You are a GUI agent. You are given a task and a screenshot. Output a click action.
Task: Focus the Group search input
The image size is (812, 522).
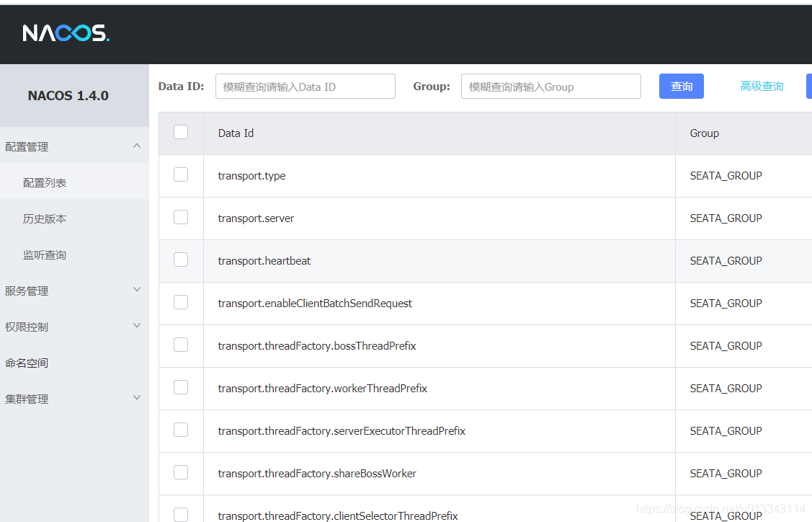point(550,87)
